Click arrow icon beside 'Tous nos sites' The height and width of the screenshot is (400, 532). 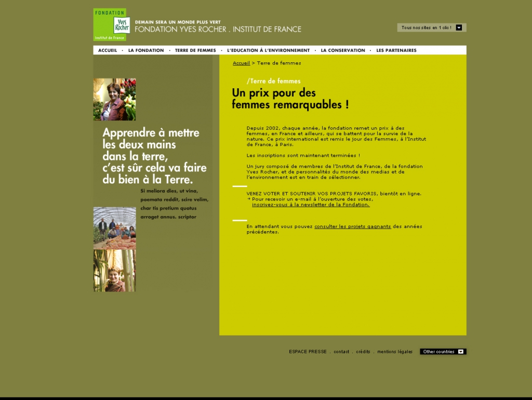(x=459, y=28)
